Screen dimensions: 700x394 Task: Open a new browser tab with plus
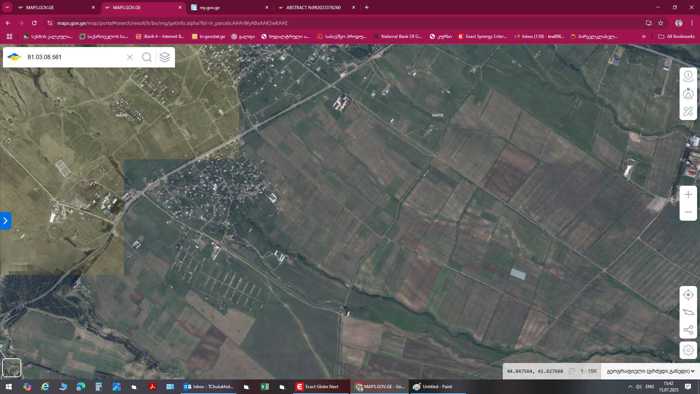(367, 7)
